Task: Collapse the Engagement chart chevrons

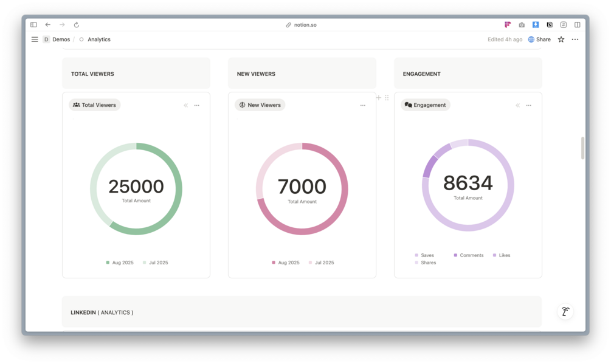Action: tap(518, 105)
